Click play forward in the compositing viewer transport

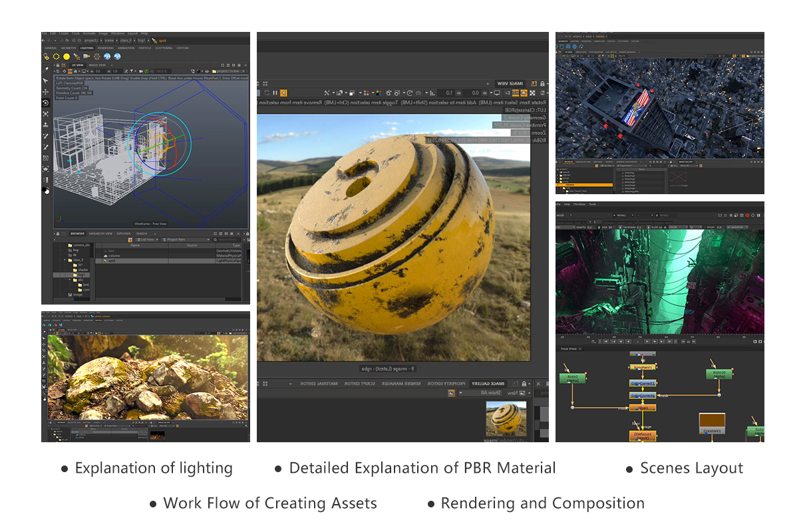tap(647, 342)
